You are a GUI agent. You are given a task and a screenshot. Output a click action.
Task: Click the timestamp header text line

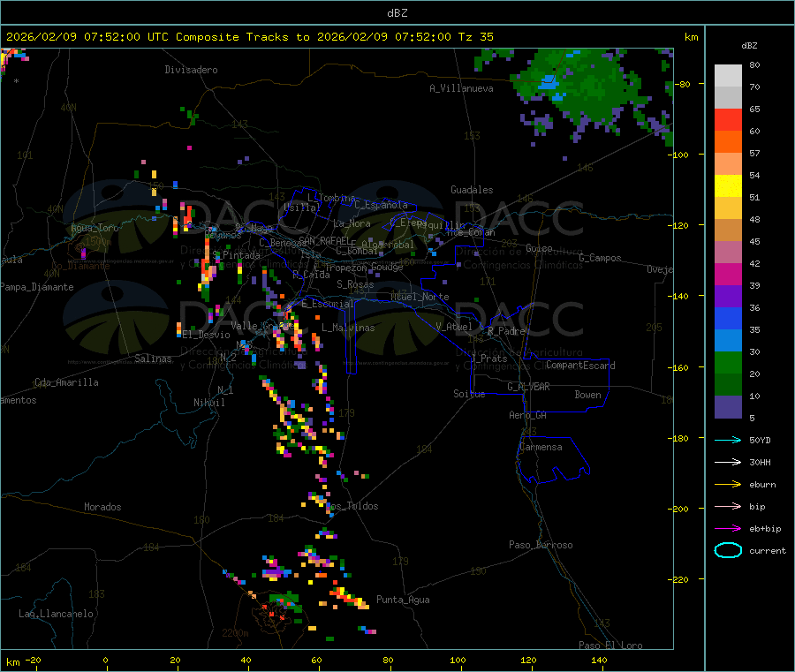[249, 37]
